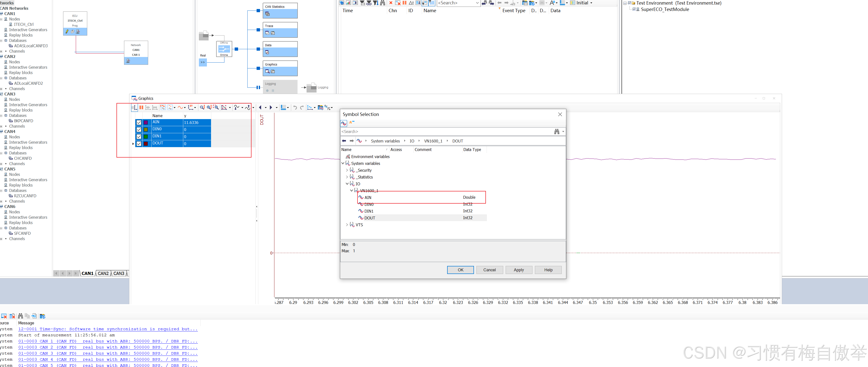Collapse the IO tree node
The image size is (868, 367).
coord(347,184)
